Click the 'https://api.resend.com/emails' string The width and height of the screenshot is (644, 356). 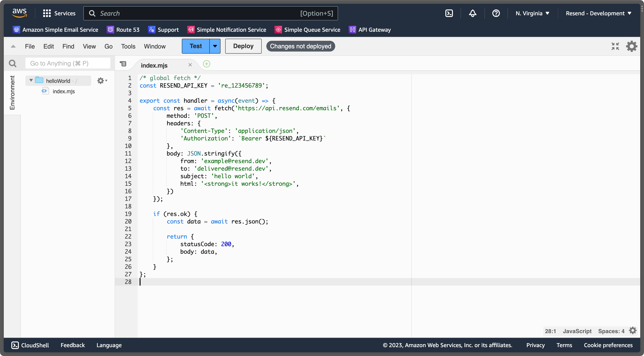[287, 108]
